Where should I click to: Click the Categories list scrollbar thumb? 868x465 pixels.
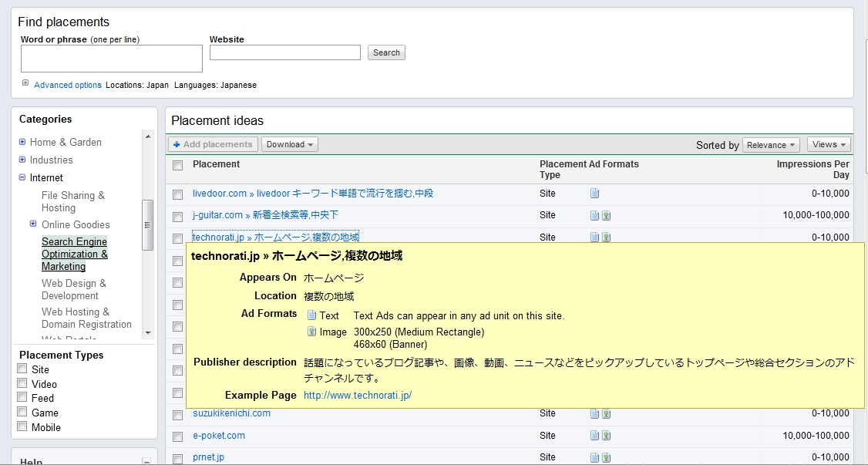click(x=147, y=224)
